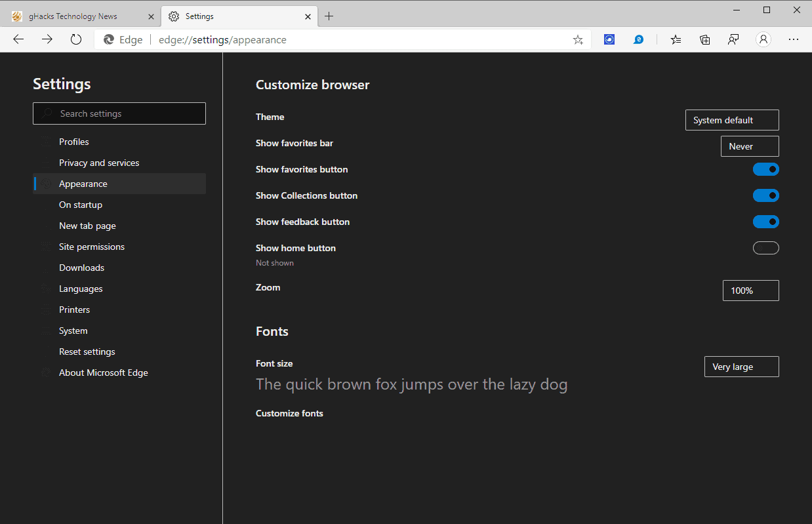Image resolution: width=812 pixels, height=524 pixels.
Task: Open Customize fonts settings
Action: 289,413
